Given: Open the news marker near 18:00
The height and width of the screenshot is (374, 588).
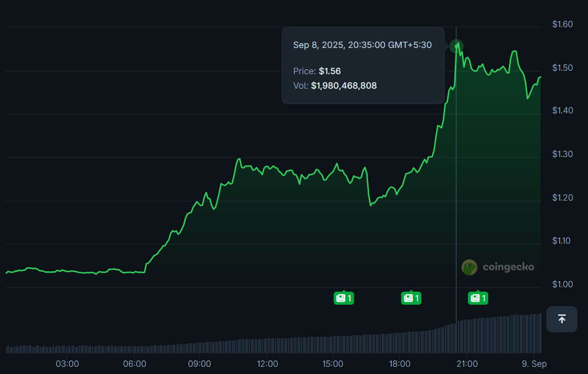Looking at the screenshot, I should 411,298.
